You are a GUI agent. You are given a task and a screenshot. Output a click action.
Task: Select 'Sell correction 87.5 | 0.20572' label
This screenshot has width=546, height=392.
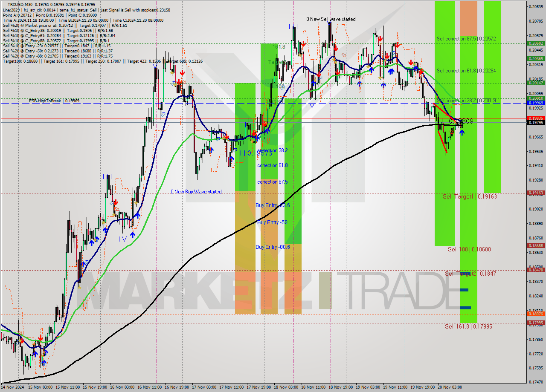466,39
